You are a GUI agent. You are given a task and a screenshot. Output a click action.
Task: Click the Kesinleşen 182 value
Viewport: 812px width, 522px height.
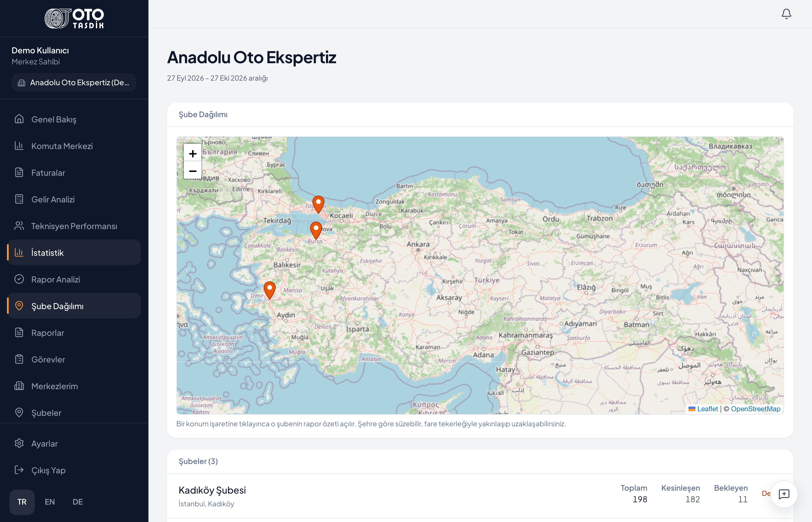pyautogui.click(x=692, y=499)
